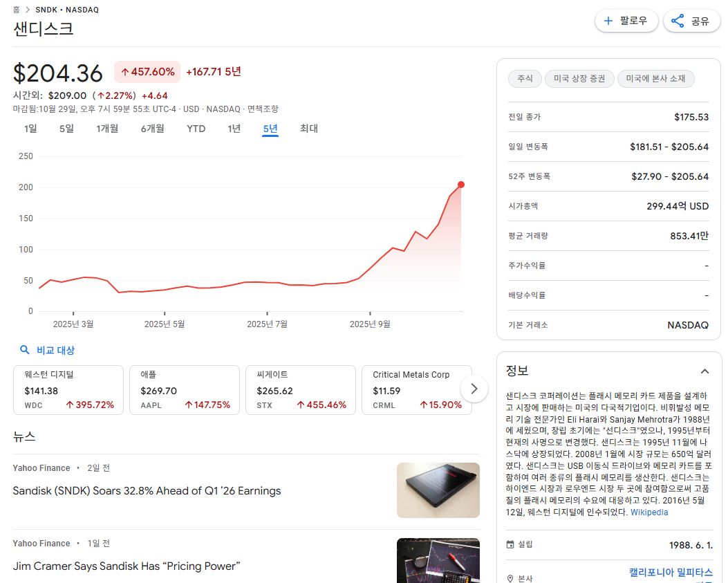Screen dimensions: 728x583
Task: Click next arrow in comparison cards carousel
Action: click(x=474, y=389)
